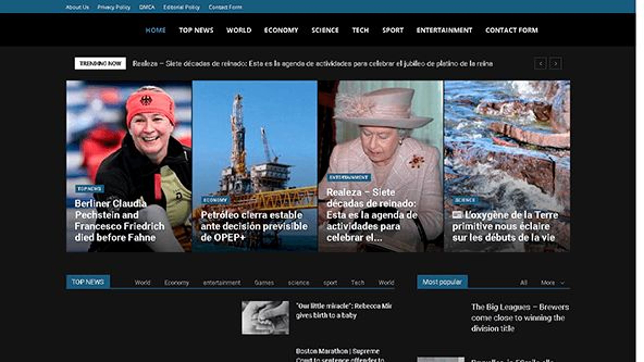Select HOME in the navigation bar
The image size is (644, 362).
(155, 30)
